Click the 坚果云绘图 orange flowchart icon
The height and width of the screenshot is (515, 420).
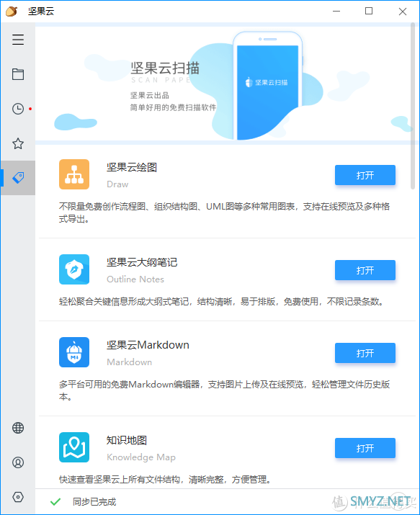(74, 174)
